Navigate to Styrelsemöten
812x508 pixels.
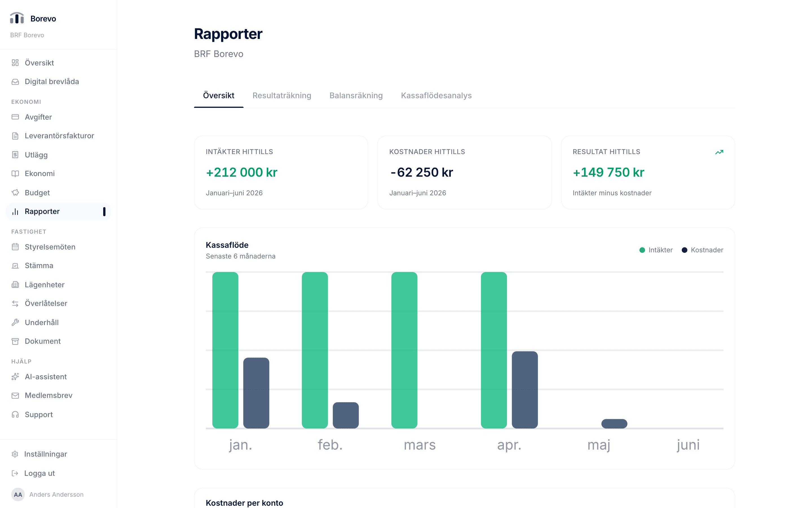click(58, 247)
